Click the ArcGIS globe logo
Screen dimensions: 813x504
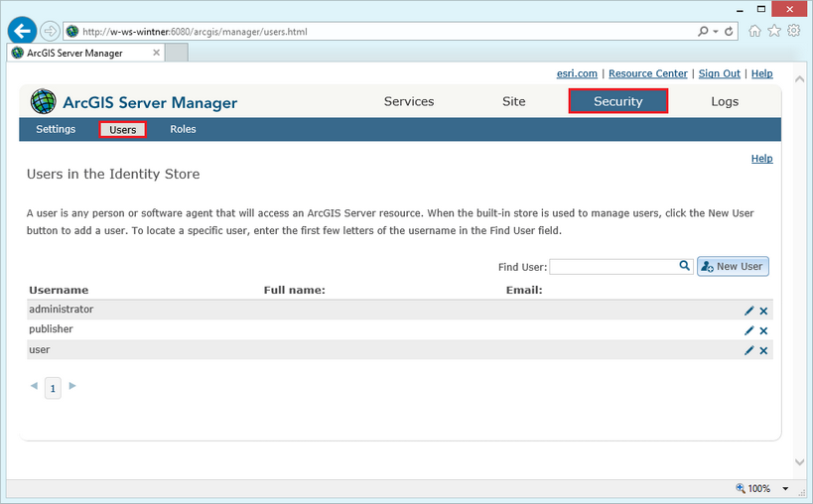pyautogui.click(x=43, y=101)
